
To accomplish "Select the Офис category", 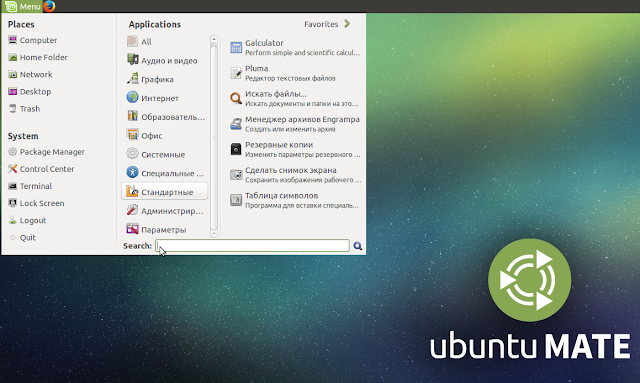I will [x=164, y=136].
